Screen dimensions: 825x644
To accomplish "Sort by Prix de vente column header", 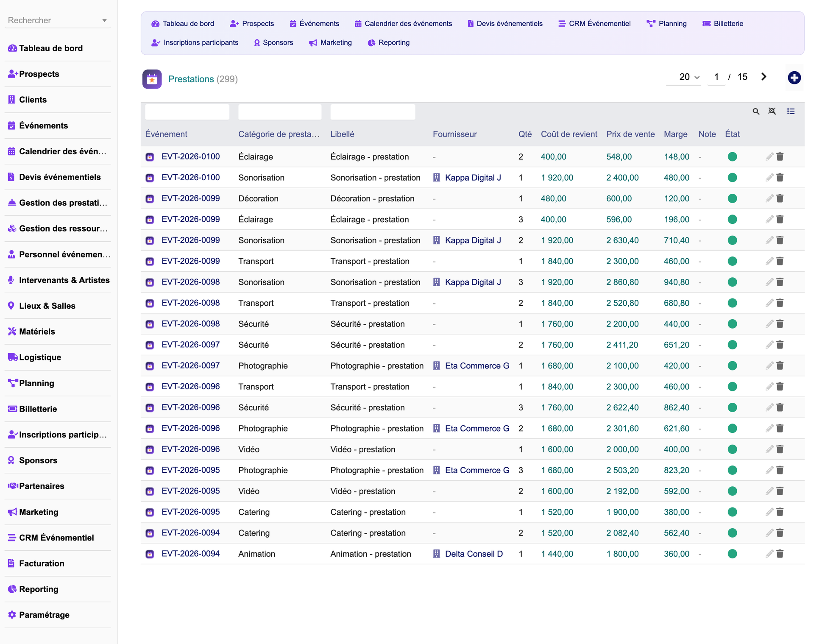I will [630, 134].
